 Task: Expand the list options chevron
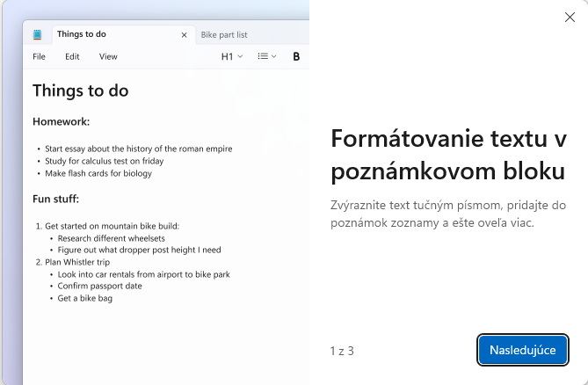273,56
